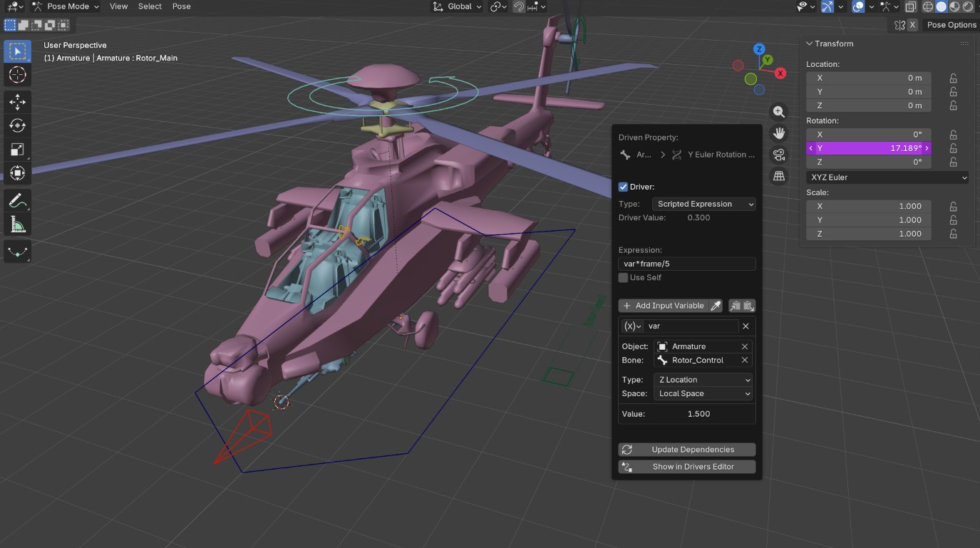Copy driver variables icon
Screen dimensions: 980x548
click(735, 306)
